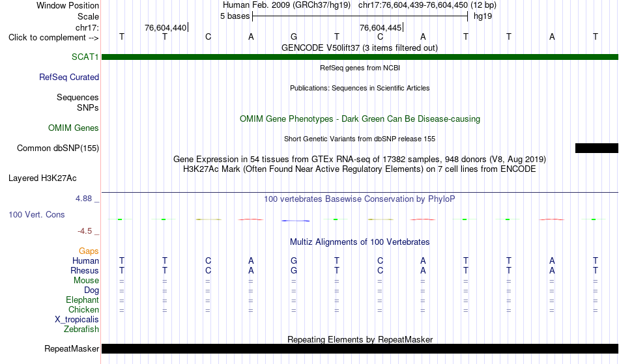Click the Scale label
The image size is (619, 364).
[88, 16]
